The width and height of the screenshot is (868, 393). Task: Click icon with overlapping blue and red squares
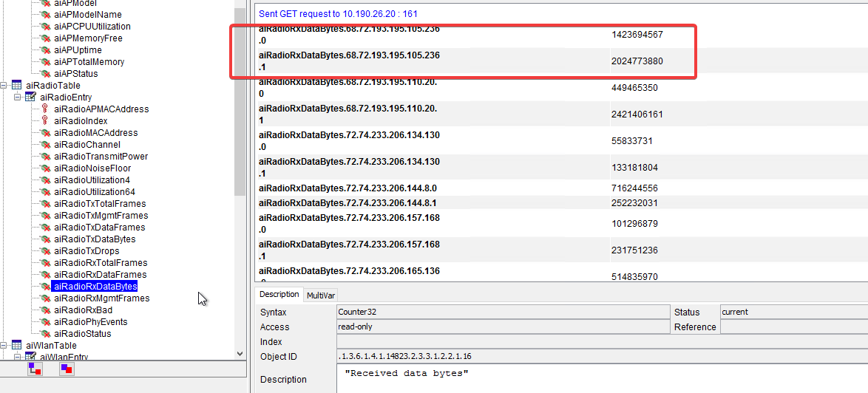pos(67,369)
